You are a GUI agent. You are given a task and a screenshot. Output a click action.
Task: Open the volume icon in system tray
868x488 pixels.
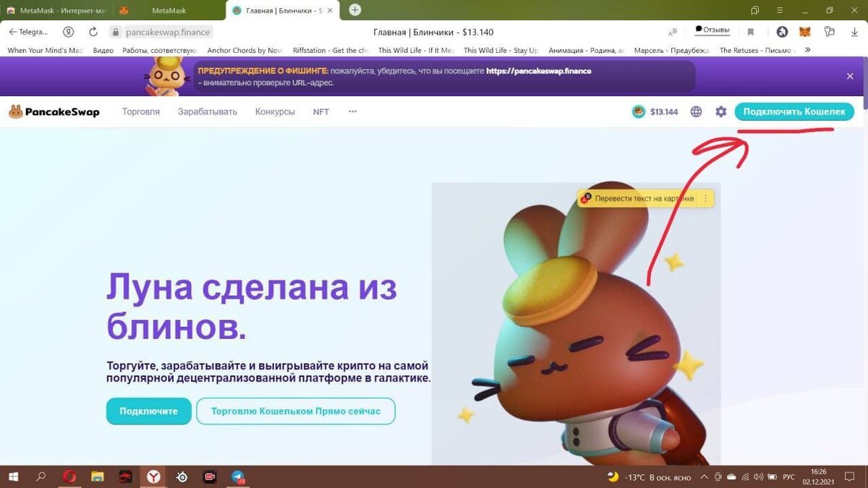tap(758, 477)
